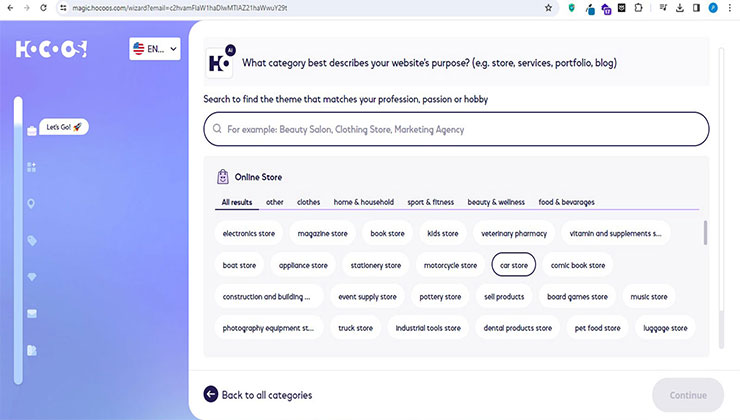
Task: Click the price tag sidebar icon
Action: pos(32,241)
